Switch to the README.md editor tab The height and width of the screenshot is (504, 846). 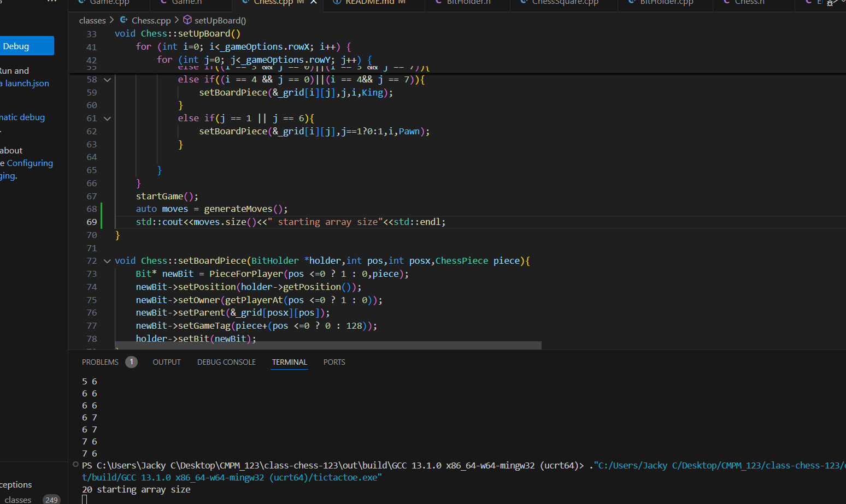369,2
